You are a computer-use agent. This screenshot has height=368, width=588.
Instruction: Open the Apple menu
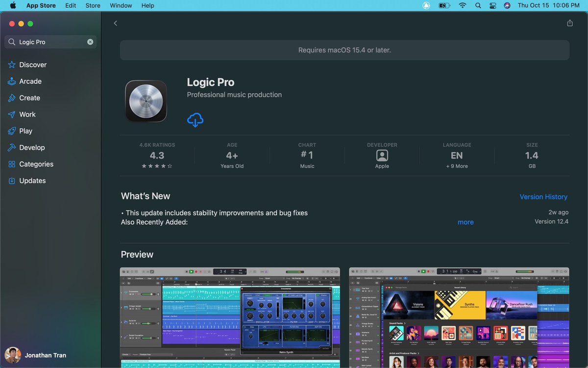13,5
